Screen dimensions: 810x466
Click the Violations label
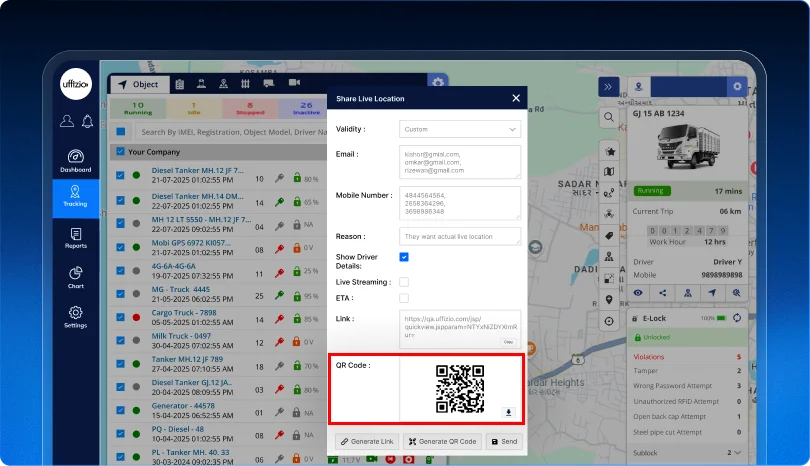point(649,357)
